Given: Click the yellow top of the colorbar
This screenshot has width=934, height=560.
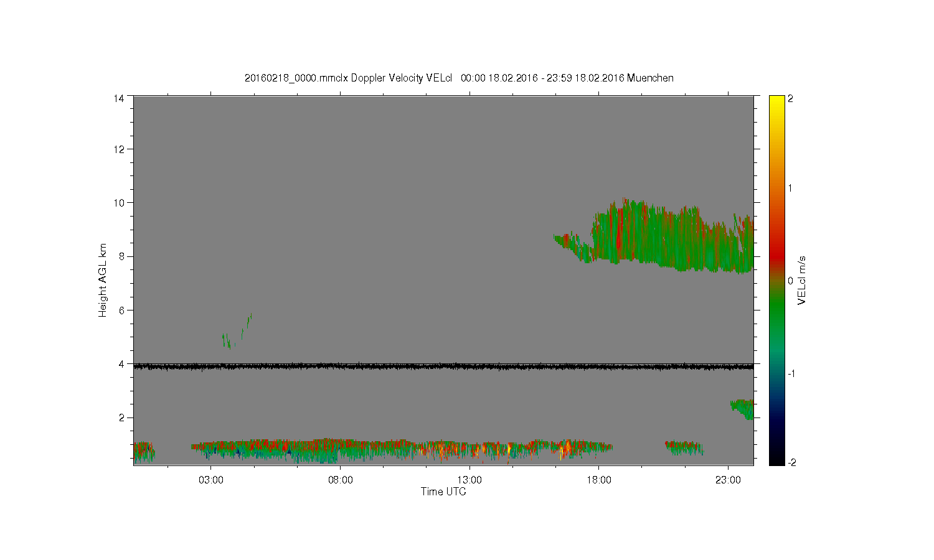Looking at the screenshot, I should click(776, 103).
